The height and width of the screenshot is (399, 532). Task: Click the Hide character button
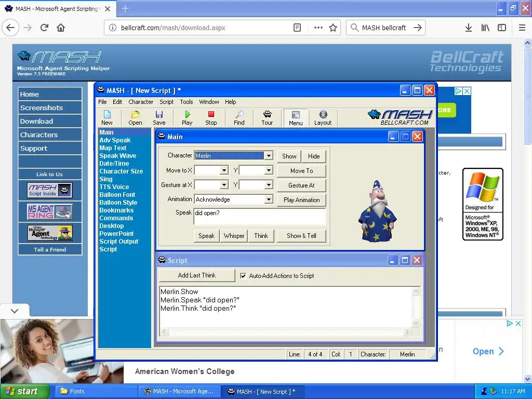(x=314, y=156)
